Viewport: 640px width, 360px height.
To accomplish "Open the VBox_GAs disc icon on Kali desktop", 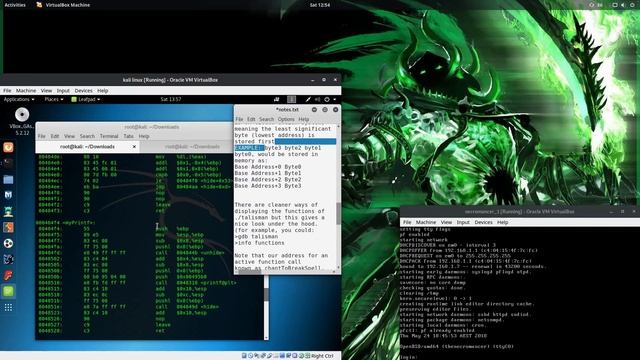I will click(22, 115).
